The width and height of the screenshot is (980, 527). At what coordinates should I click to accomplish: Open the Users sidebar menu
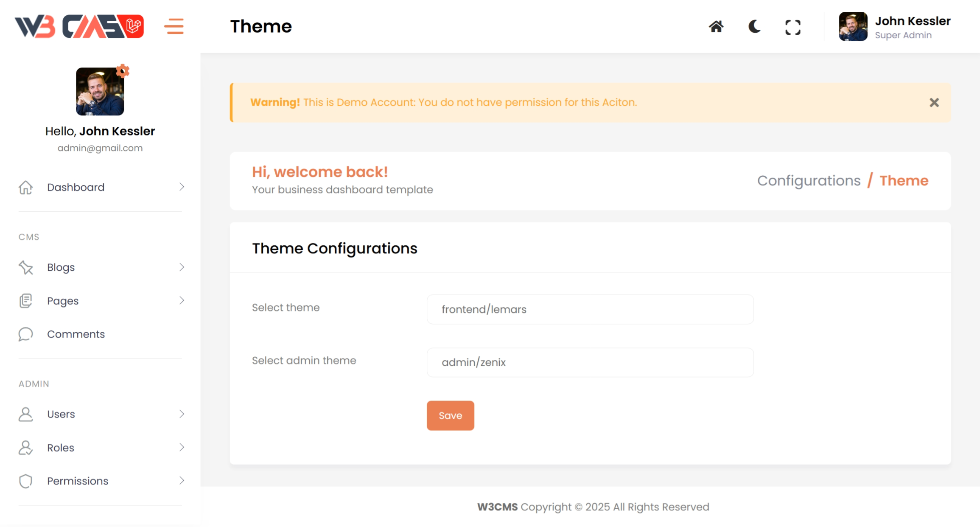tap(61, 414)
